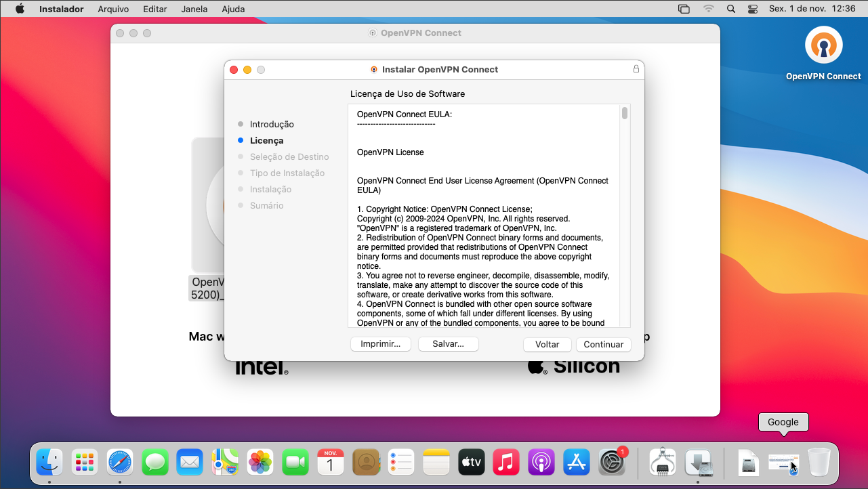868x489 pixels.
Task: Click the Wi-Fi status icon
Action: click(709, 9)
